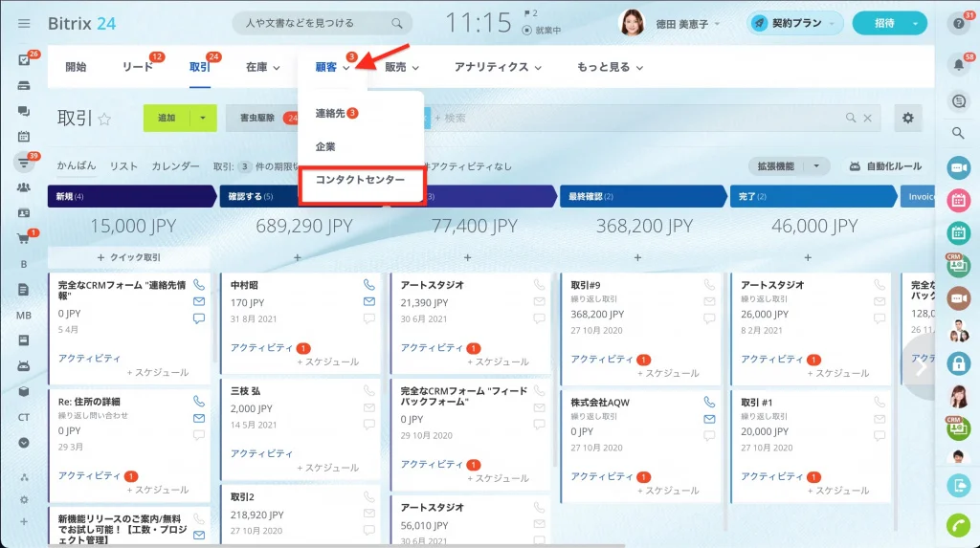Open help question mark icon
980x548 pixels.
click(959, 24)
